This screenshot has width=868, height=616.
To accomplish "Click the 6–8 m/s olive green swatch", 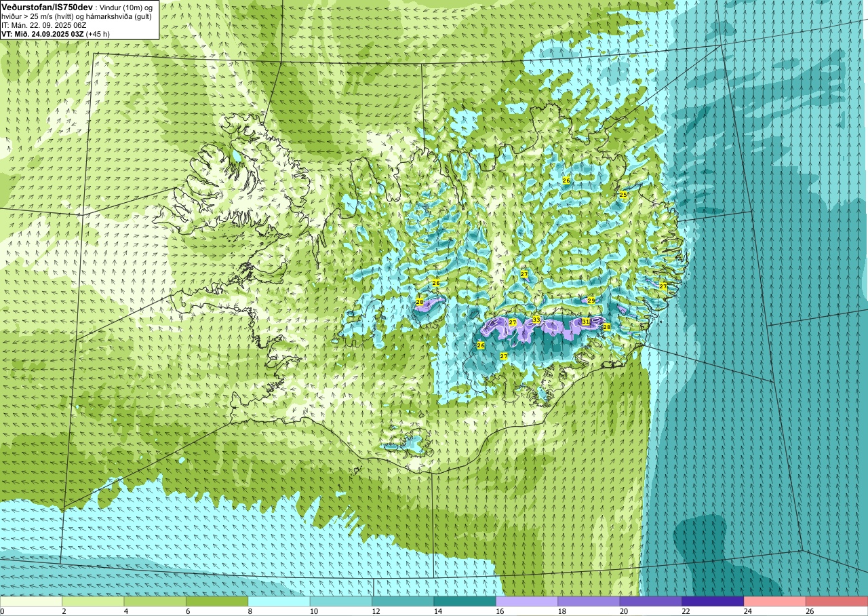I will click(217, 602).
